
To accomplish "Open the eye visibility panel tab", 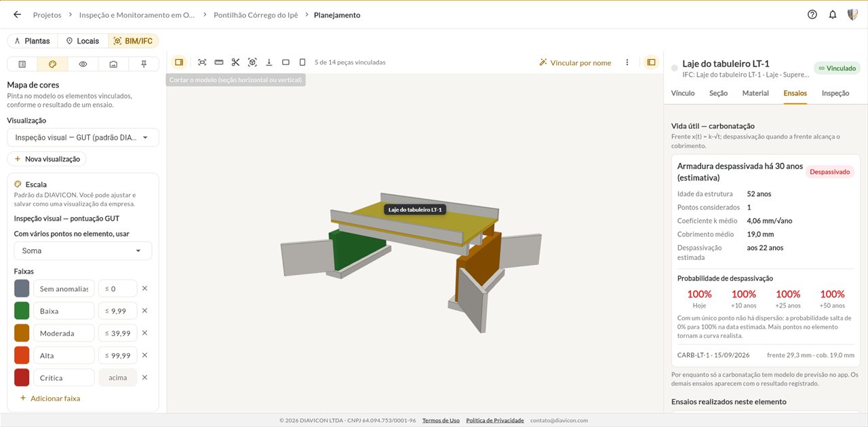I will coord(83,64).
